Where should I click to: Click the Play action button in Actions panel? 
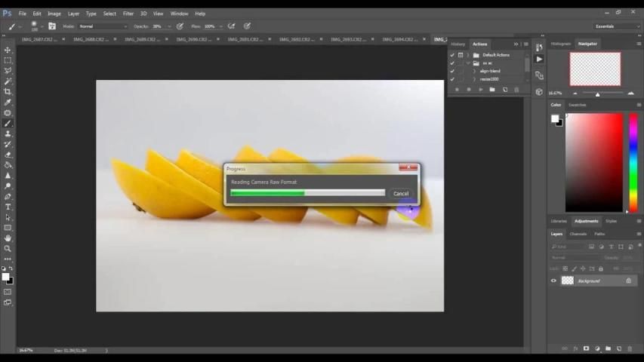(x=480, y=90)
